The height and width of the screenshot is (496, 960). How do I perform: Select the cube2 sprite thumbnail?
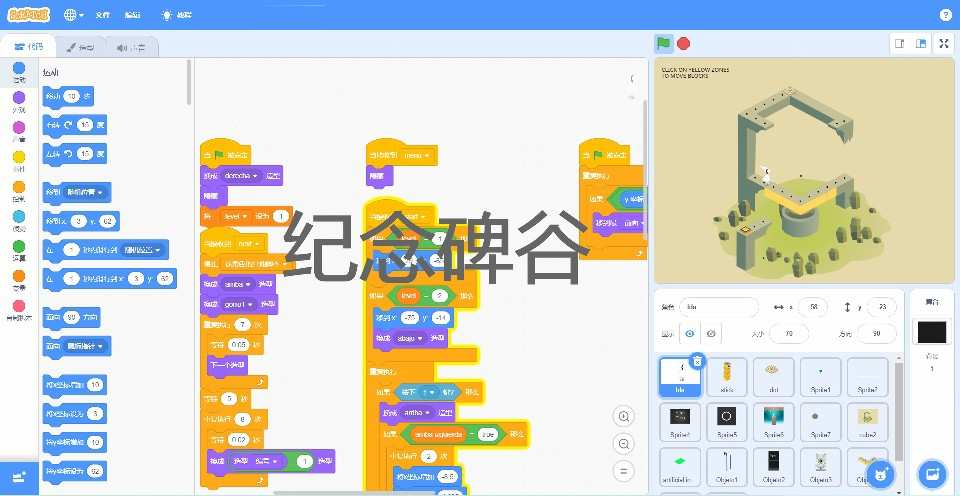tap(868, 422)
